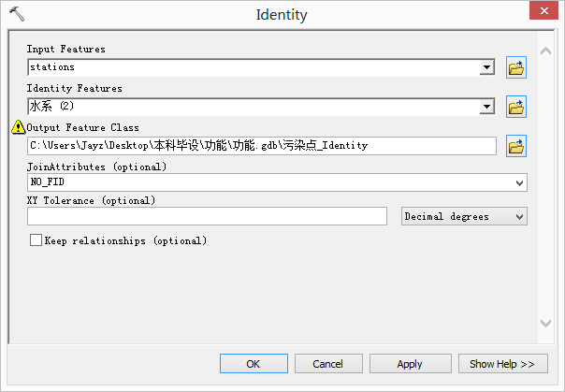The height and width of the screenshot is (392, 565).
Task: Browse for Input Features with folder icon
Action: pyautogui.click(x=516, y=67)
